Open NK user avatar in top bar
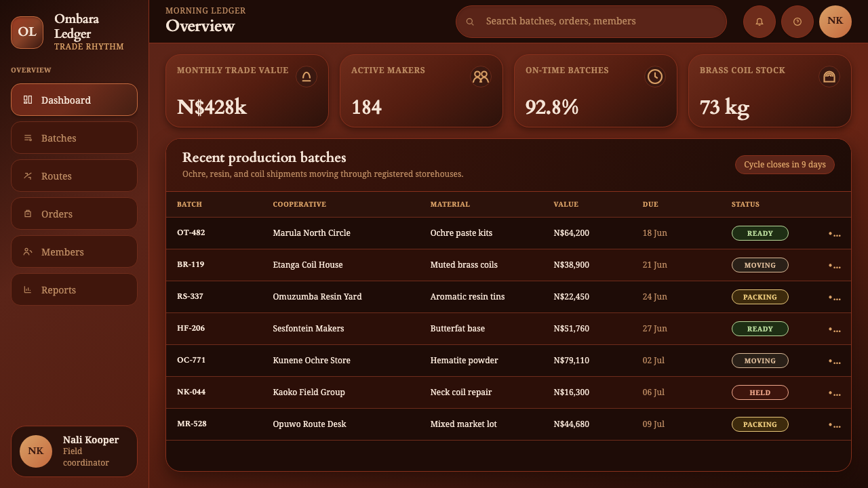868x488 pixels. (835, 22)
